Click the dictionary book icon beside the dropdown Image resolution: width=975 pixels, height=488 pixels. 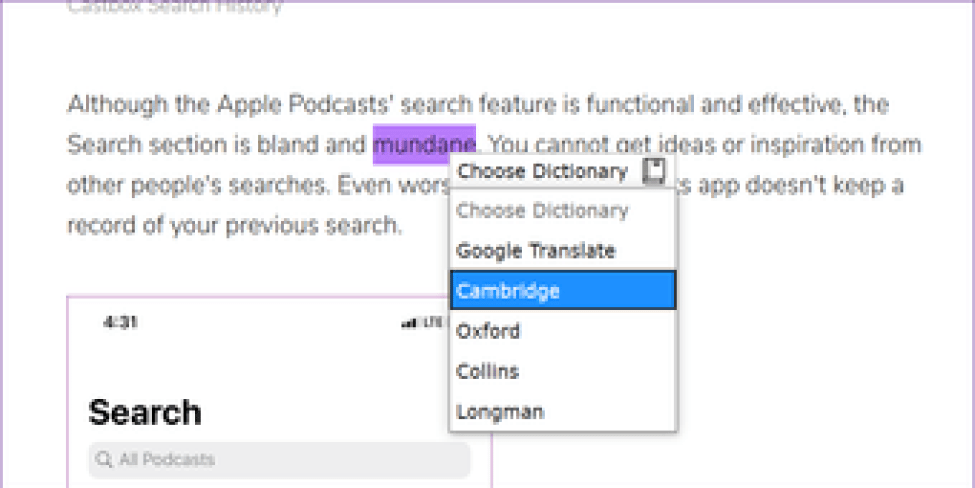[653, 171]
